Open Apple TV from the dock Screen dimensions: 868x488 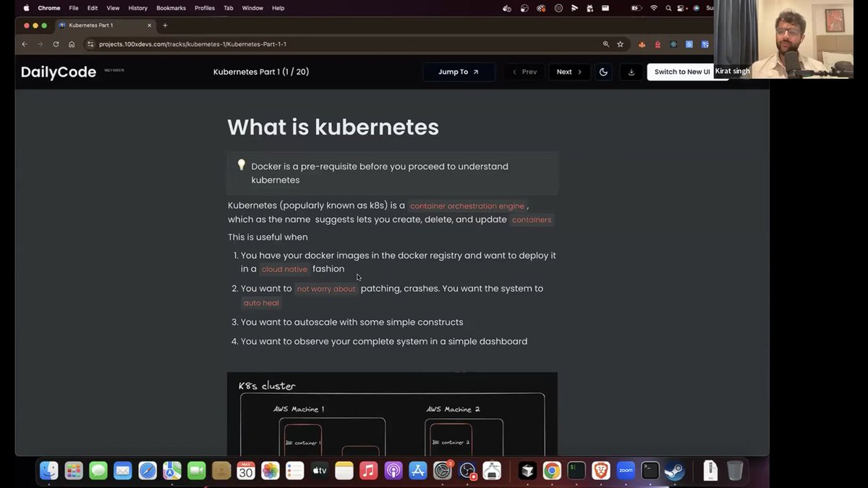click(x=320, y=471)
